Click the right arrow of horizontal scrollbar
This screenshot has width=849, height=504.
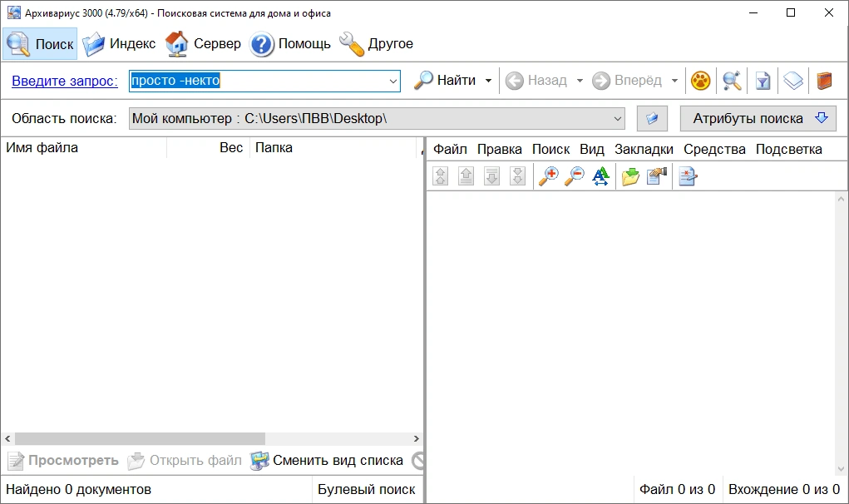pos(416,438)
